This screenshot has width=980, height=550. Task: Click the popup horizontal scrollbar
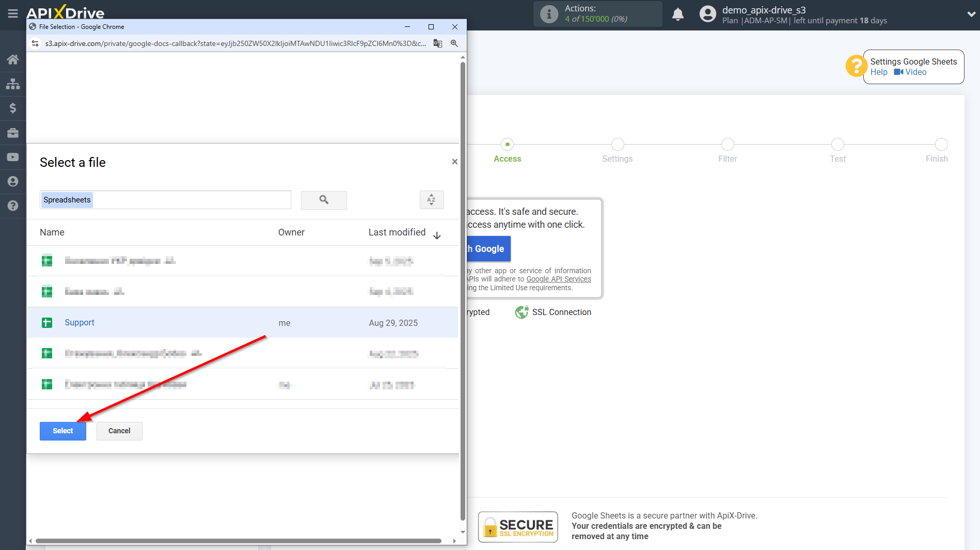click(239, 541)
